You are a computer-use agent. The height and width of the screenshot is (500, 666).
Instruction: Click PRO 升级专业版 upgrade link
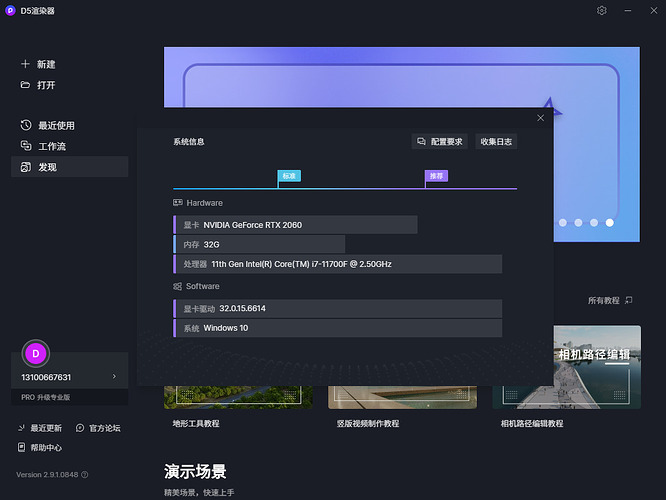pos(46,397)
